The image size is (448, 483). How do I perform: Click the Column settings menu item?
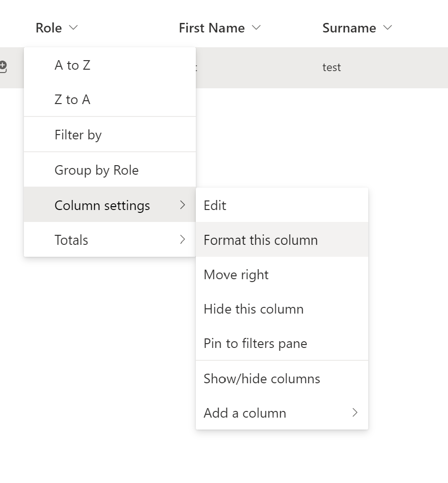coord(102,205)
